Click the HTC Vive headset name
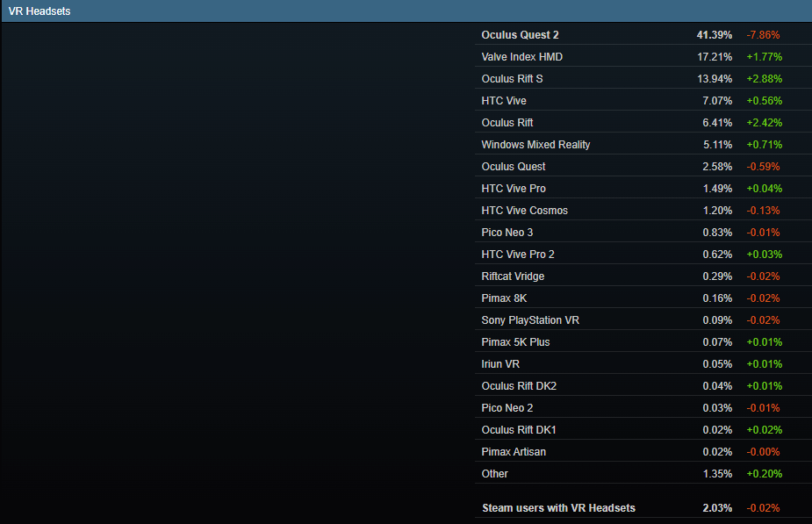 [x=504, y=100]
